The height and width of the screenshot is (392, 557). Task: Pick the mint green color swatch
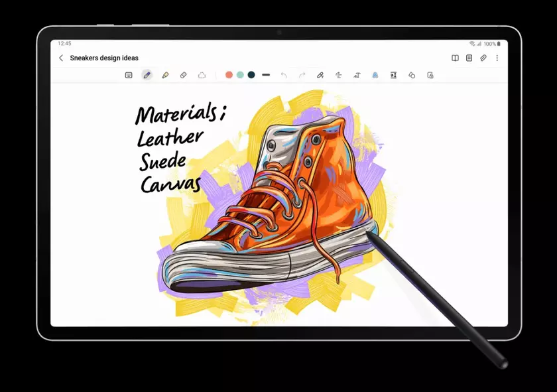(240, 75)
